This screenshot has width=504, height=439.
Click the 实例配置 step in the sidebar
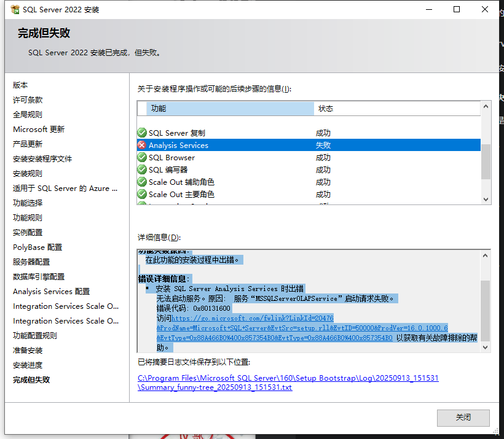(x=28, y=233)
